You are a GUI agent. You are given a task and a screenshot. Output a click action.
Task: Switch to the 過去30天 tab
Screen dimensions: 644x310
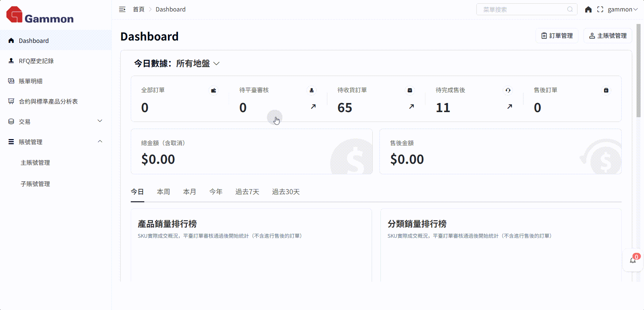coord(286,192)
